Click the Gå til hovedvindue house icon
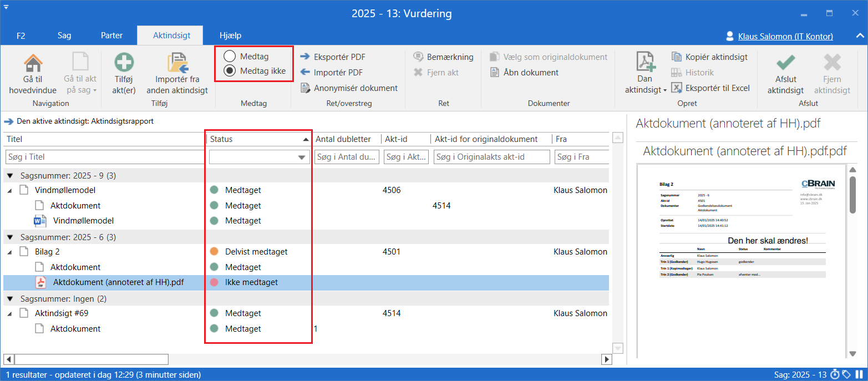 pyautogui.click(x=33, y=63)
